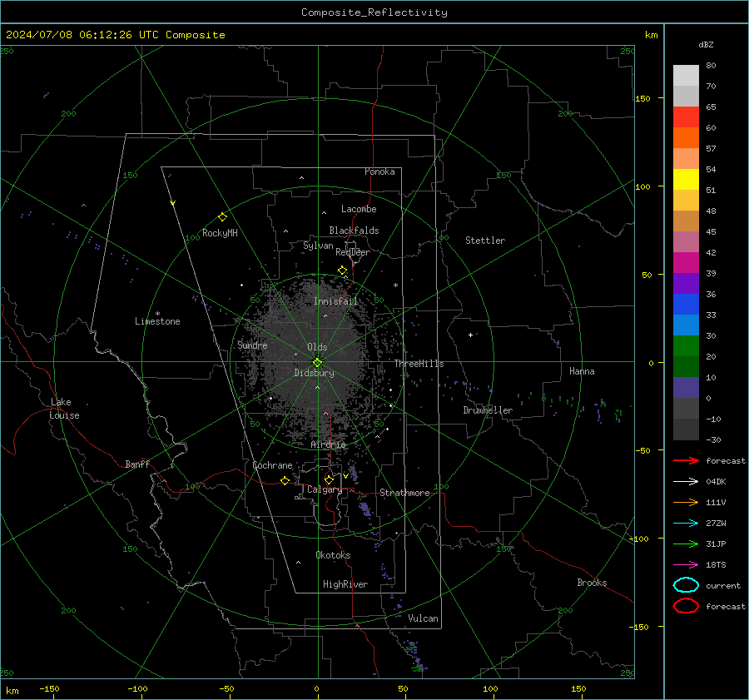Select the magenta 39-42 dBZ swatch
Viewport: 749px width, 700px height.
coord(686,262)
